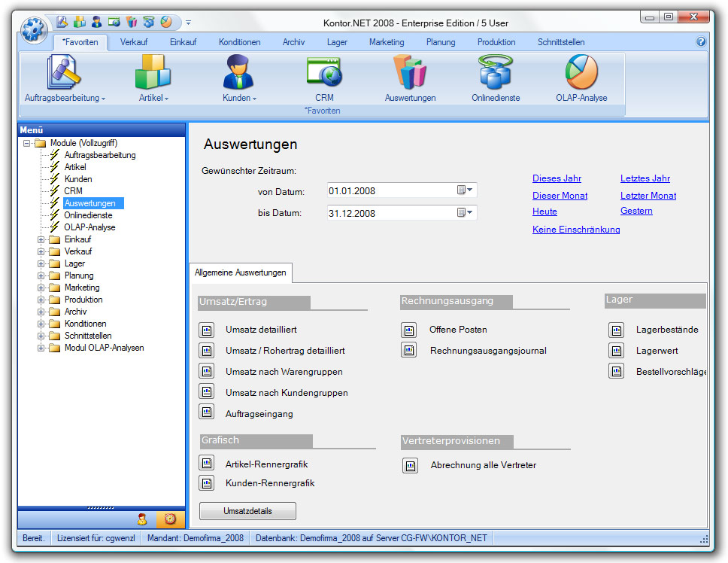The height and width of the screenshot is (563, 728).
Task: Click the report icon beside Offene Posten
Action: point(408,330)
